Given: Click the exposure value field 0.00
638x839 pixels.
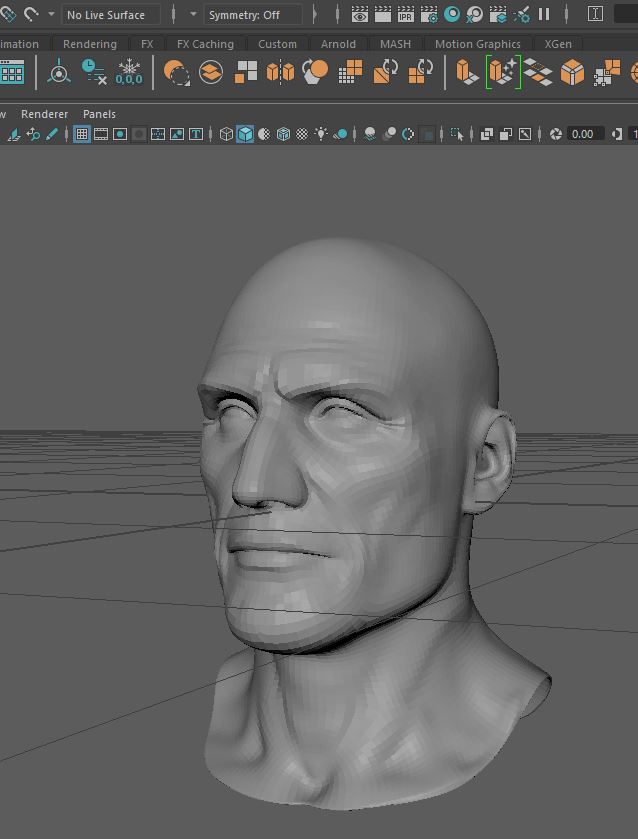Looking at the screenshot, I should [x=583, y=134].
